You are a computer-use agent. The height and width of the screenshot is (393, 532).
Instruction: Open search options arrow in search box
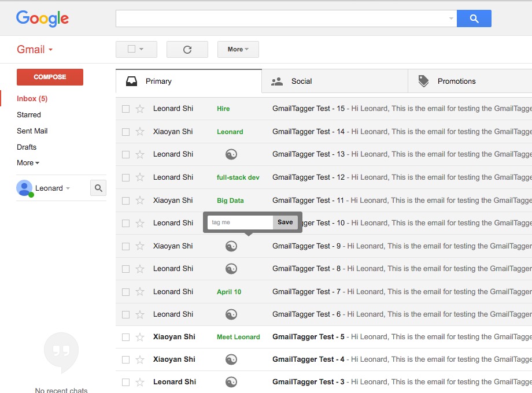pos(451,18)
